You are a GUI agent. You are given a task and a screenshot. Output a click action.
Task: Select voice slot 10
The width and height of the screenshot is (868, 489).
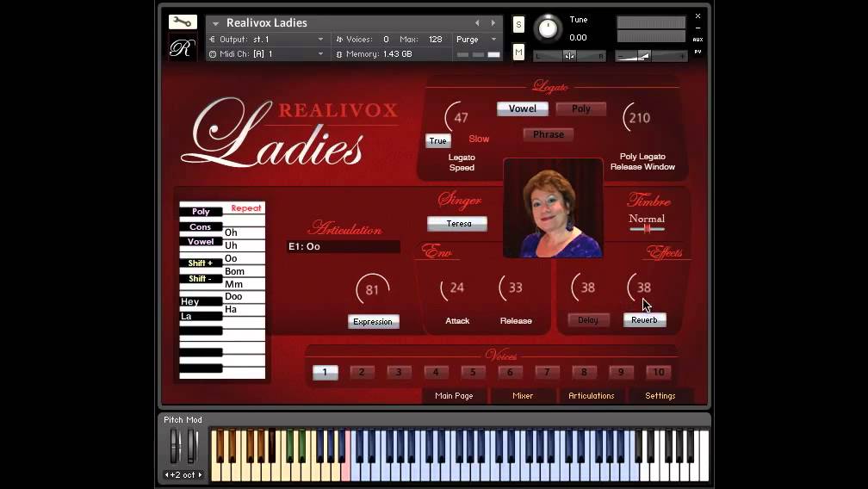[x=659, y=372]
